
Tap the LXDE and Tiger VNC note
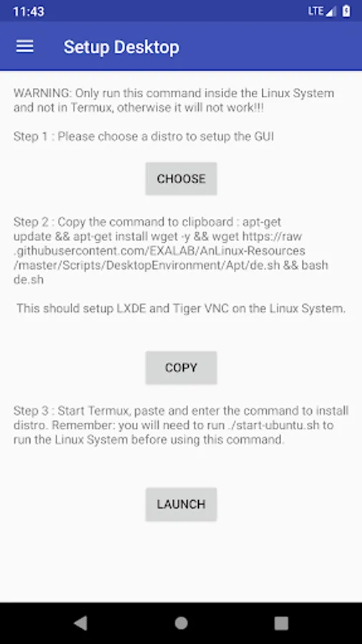181,308
